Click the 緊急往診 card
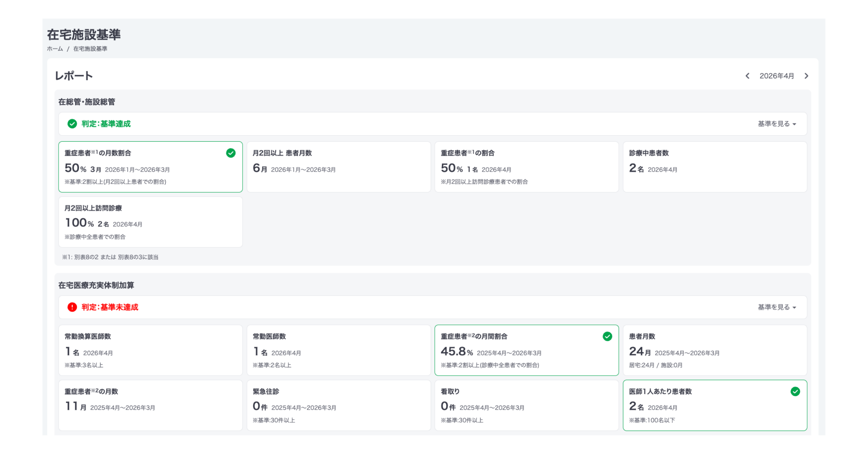This screenshot has width=868, height=454. [339, 405]
